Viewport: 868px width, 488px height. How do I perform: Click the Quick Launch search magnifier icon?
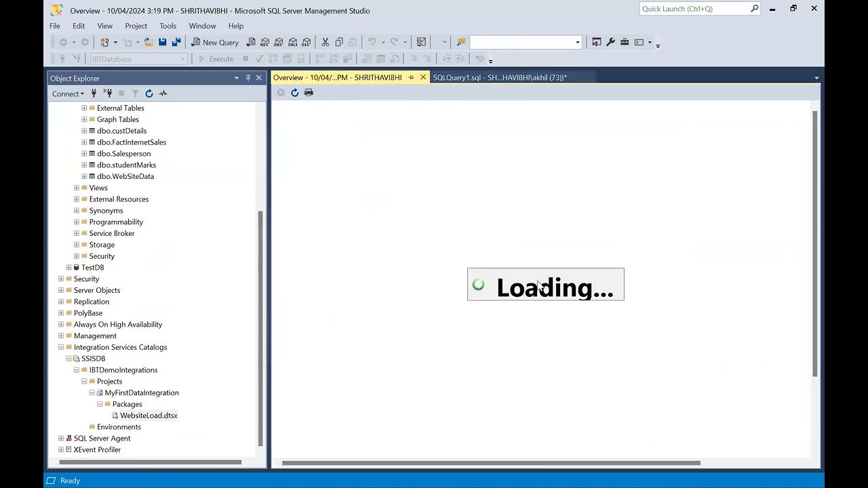[x=754, y=9]
